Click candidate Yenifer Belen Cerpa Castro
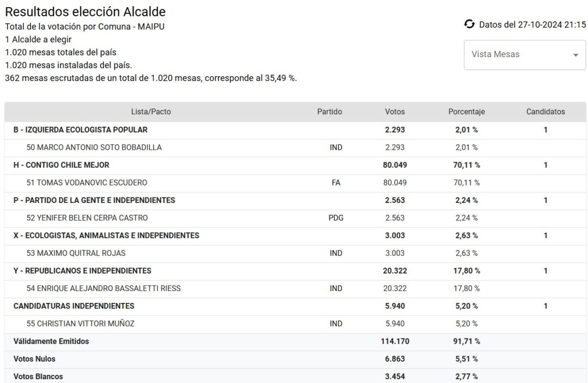The height and width of the screenshot is (383, 588). point(87,218)
